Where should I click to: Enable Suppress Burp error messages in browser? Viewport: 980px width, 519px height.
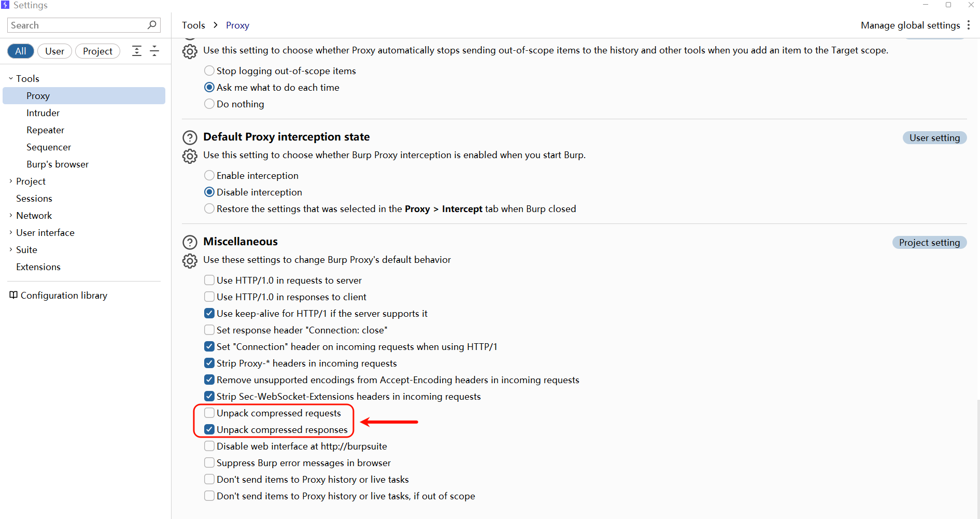pos(209,462)
